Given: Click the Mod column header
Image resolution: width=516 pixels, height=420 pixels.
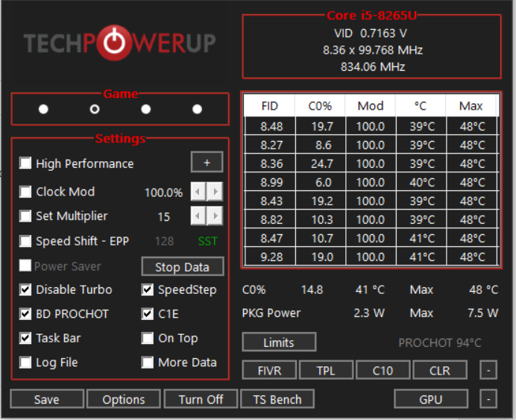Looking at the screenshot, I should coord(371,106).
